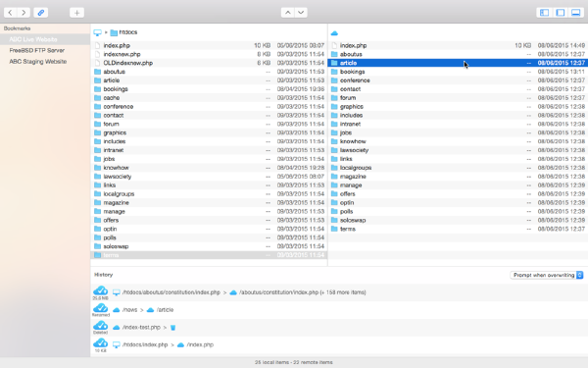
Task: Select the remote terms folder icon
Action: [x=334, y=229]
